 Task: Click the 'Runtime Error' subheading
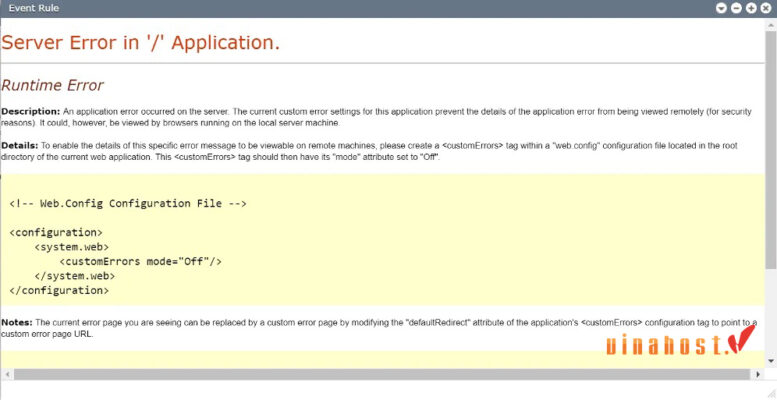52,85
